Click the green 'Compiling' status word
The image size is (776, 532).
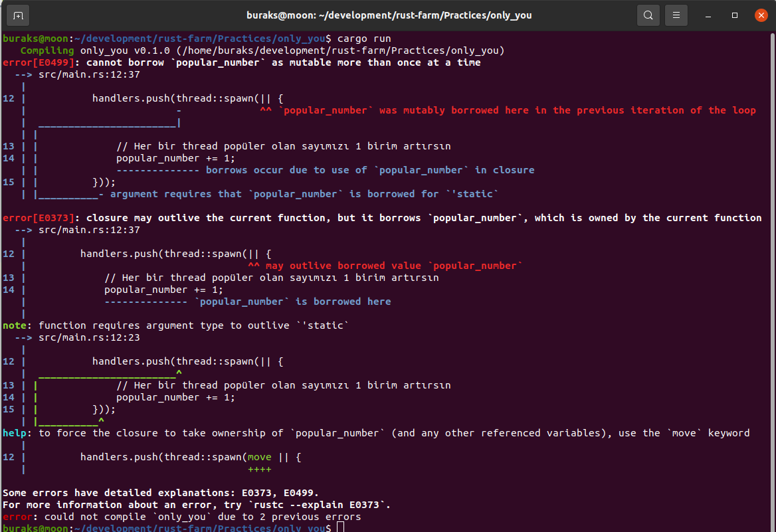click(47, 50)
